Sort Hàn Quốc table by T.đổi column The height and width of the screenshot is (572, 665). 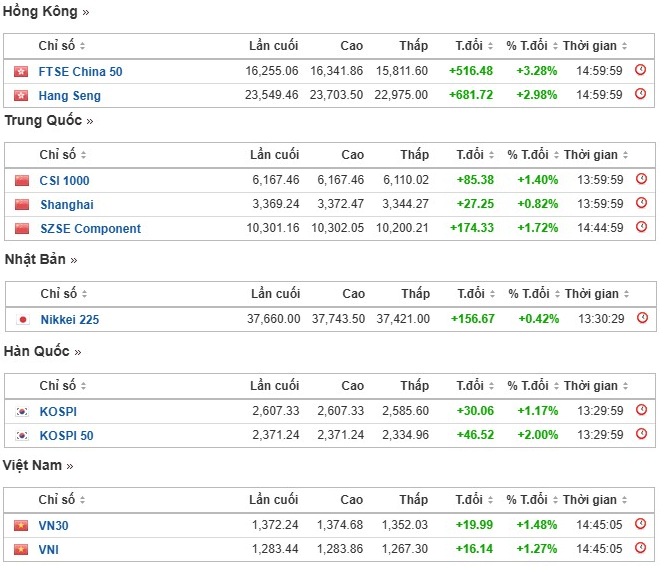click(474, 386)
